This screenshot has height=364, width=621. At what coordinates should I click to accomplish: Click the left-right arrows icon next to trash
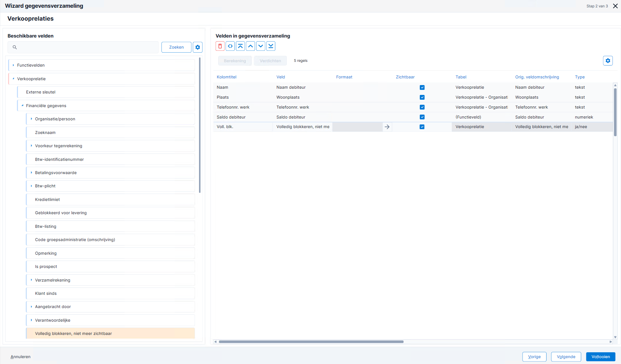[230, 46]
